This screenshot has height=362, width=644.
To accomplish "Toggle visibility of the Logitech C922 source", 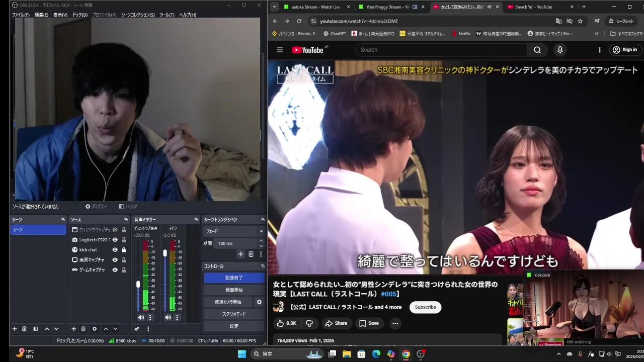I will [115, 240].
